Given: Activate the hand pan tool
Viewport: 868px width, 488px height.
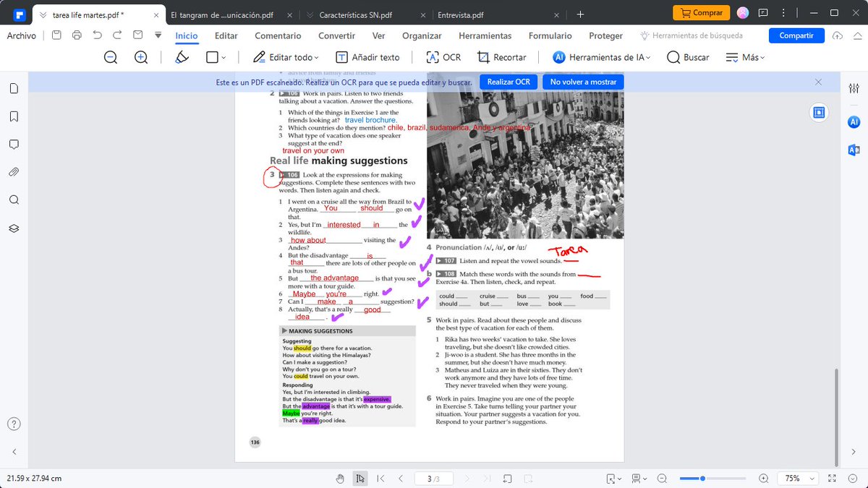Looking at the screenshot, I should pos(341,479).
